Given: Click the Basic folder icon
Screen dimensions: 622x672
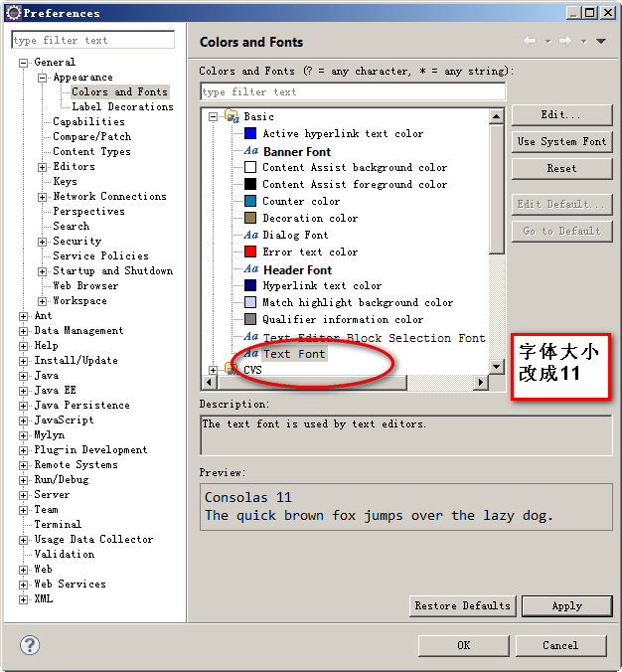Looking at the screenshot, I should coord(232,116).
